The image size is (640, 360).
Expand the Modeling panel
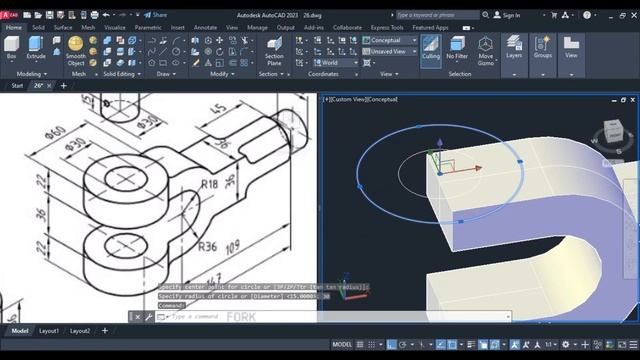coord(32,74)
